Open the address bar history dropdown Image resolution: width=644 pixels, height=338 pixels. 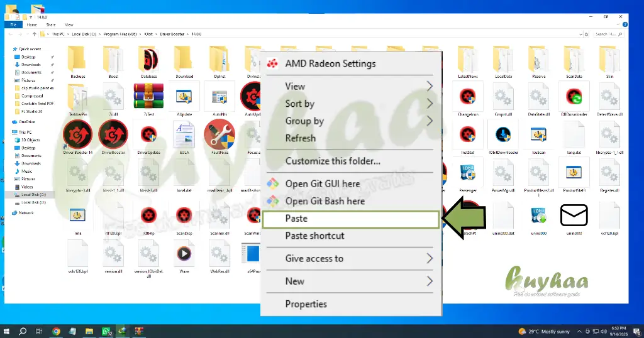(x=580, y=35)
